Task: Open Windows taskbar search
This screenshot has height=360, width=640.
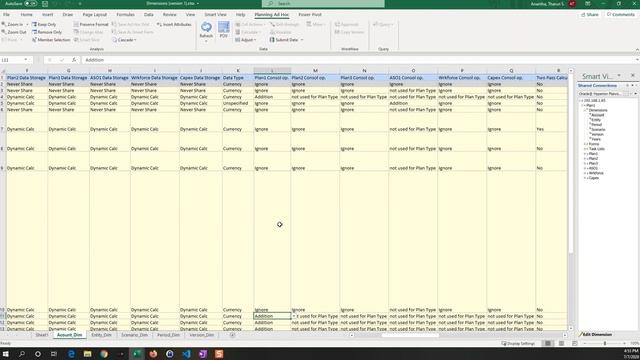Action: click(x=22, y=354)
